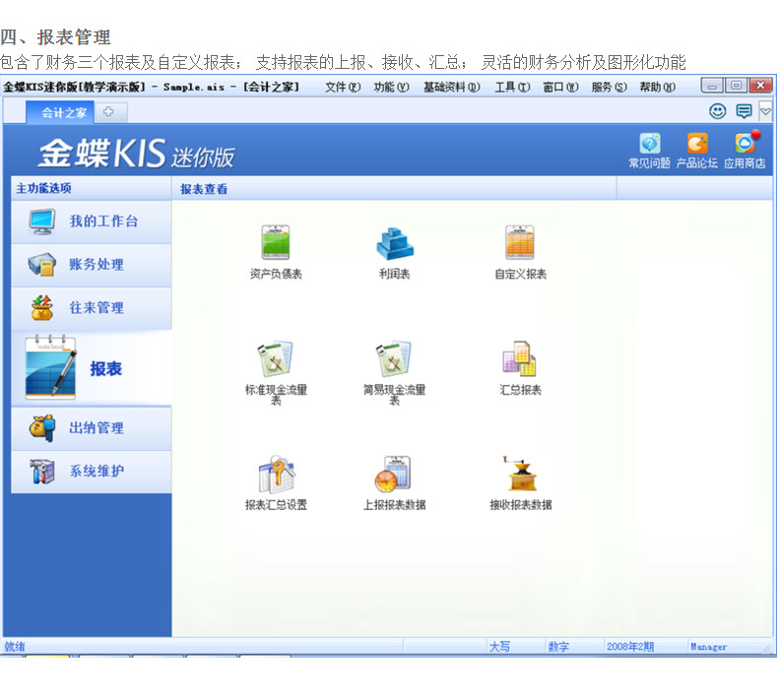This screenshot has width=778, height=700.
Task: Open the 上报报表数据 icon
Action: pos(394,475)
